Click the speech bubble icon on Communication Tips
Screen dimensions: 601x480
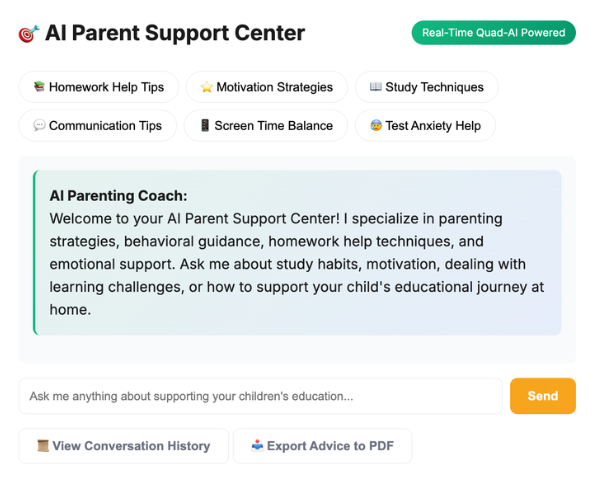point(39,126)
